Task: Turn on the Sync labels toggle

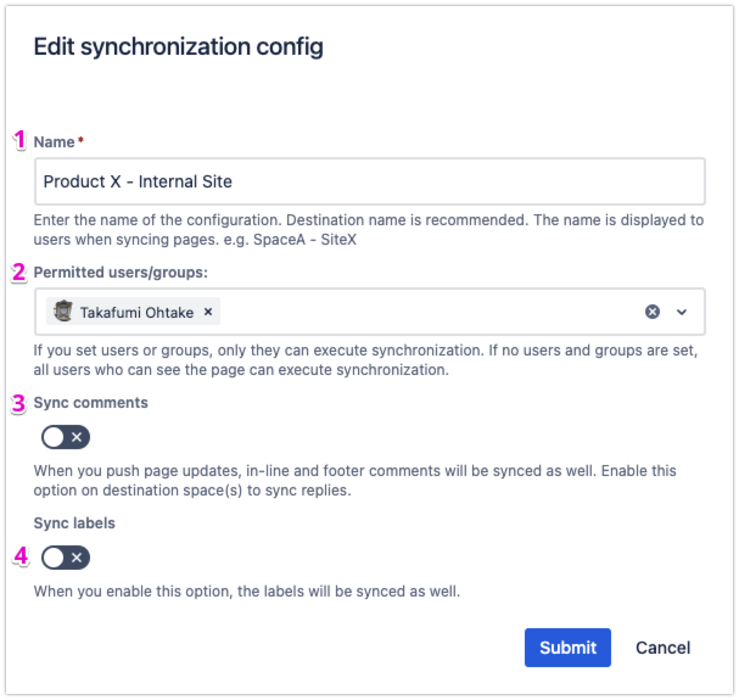Action: tap(66, 558)
